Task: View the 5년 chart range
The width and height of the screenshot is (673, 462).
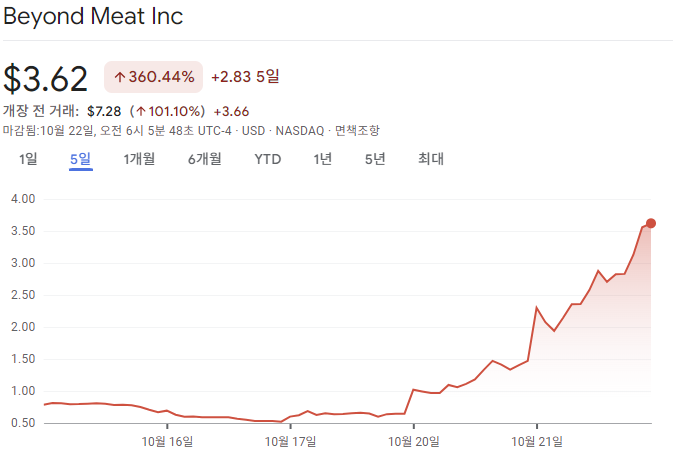Action: tap(375, 159)
